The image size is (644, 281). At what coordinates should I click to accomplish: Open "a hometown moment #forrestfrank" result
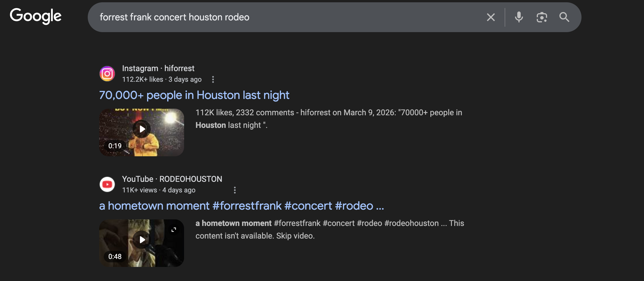(x=241, y=206)
